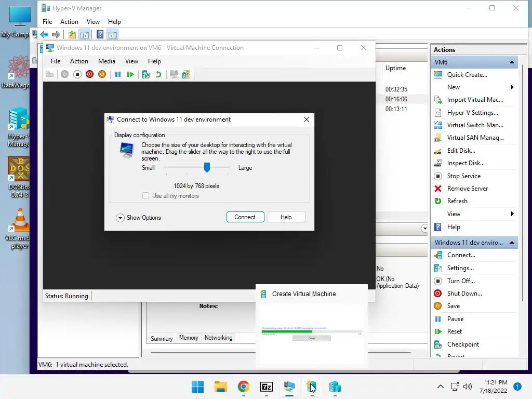Expand New submenu arrow in Actions
The image size is (532, 399).
(x=512, y=87)
